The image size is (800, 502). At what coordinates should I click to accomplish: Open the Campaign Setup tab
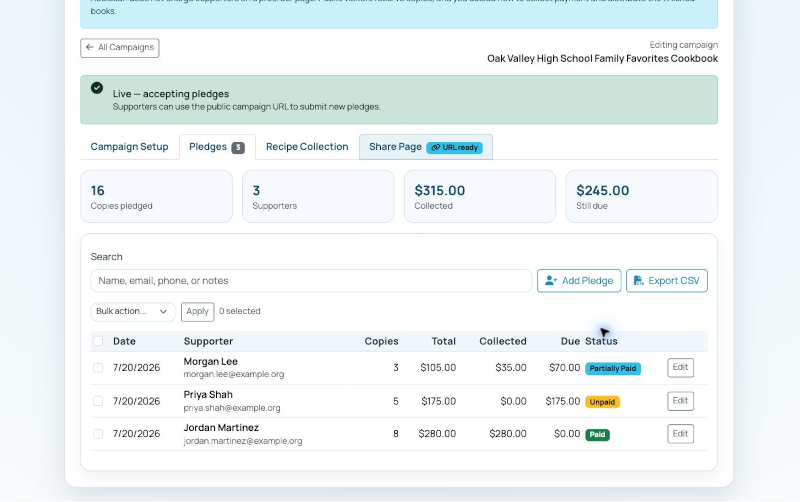click(129, 147)
